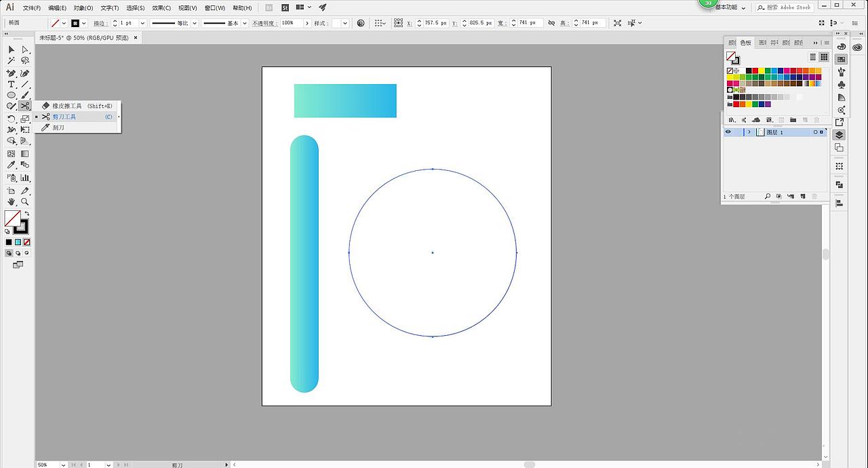Open the 文件(F) menu
Image resolution: width=868 pixels, height=468 pixels.
(x=32, y=7)
